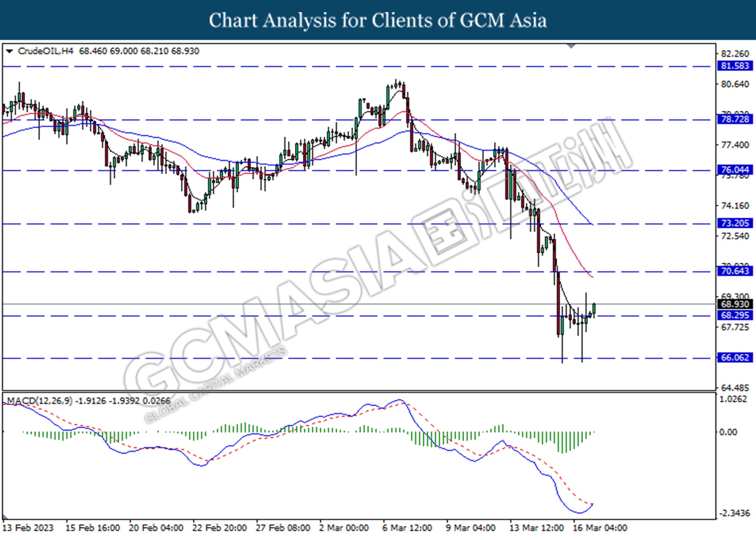This screenshot has height=540, width=756.
Task: Click the 64.485 price axis value
Action: point(735,388)
